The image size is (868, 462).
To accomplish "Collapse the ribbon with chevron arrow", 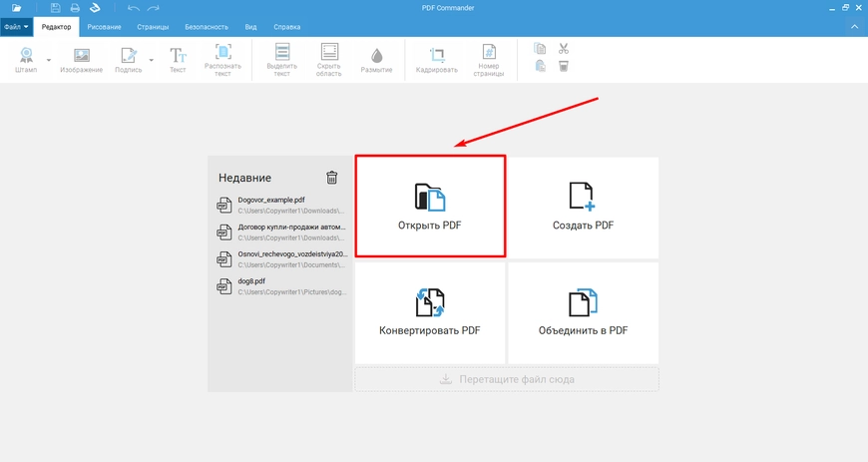I will point(854,27).
